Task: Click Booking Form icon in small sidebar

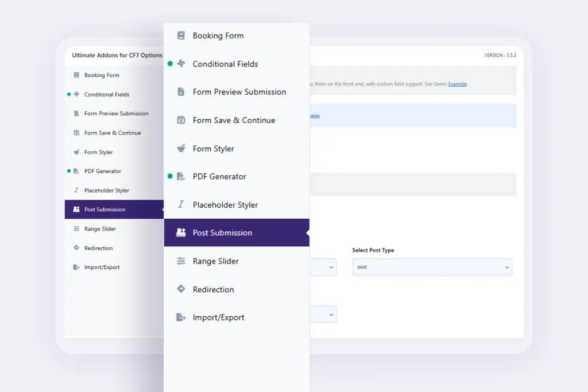Action: tap(76, 75)
